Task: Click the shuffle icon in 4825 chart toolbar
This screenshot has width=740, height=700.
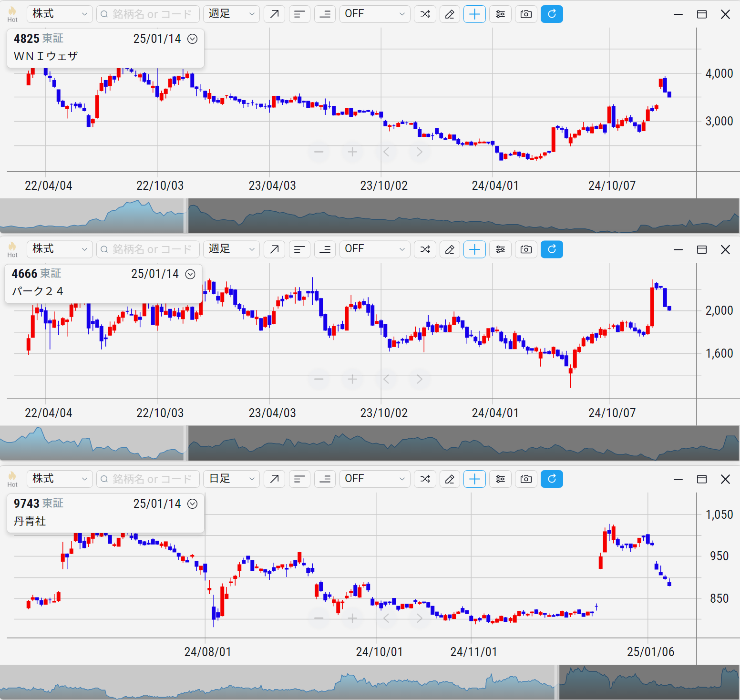Action: pos(425,14)
